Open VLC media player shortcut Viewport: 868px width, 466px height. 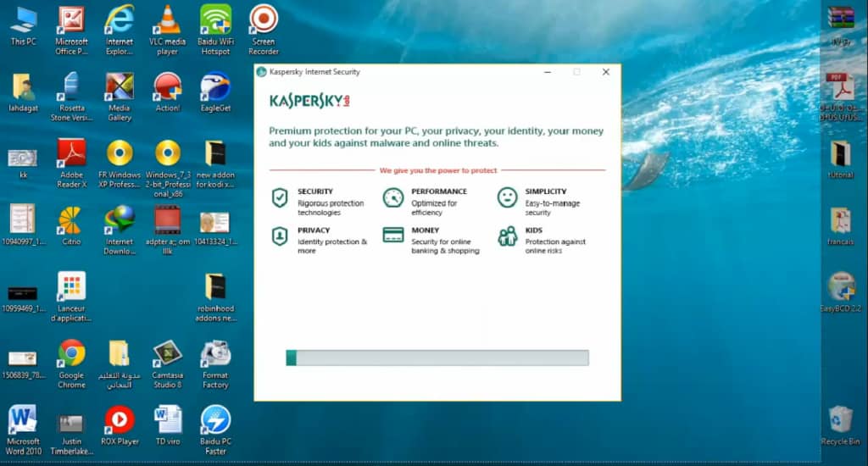pyautogui.click(x=168, y=19)
